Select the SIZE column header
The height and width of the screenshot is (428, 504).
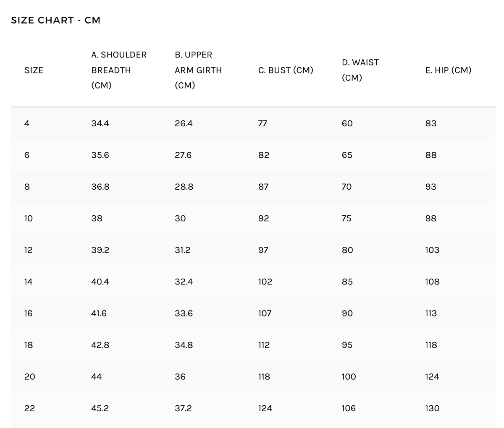34,70
